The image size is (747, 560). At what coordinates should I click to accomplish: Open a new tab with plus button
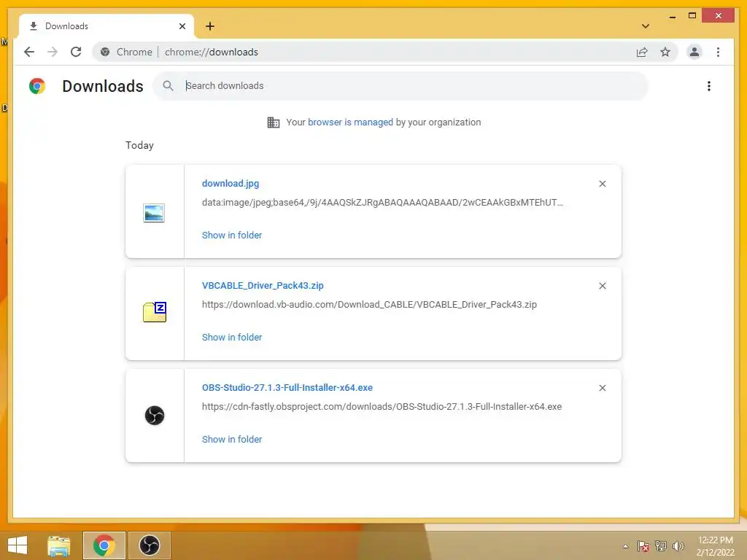[x=210, y=26]
